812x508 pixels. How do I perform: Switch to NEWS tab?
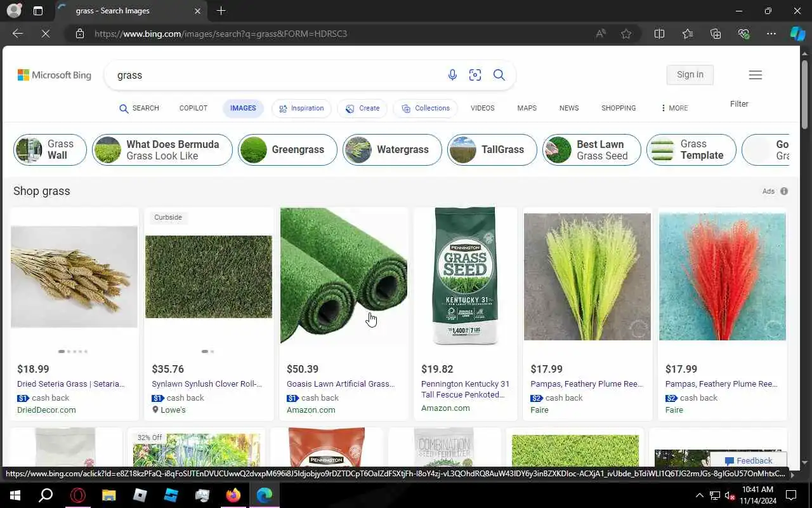(x=569, y=108)
